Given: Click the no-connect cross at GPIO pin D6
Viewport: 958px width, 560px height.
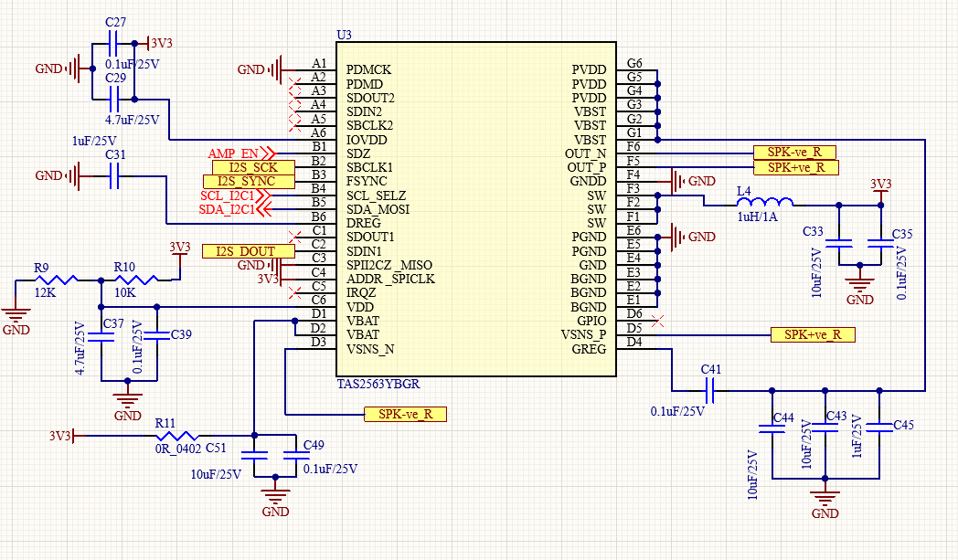Looking at the screenshot, I should (x=657, y=321).
